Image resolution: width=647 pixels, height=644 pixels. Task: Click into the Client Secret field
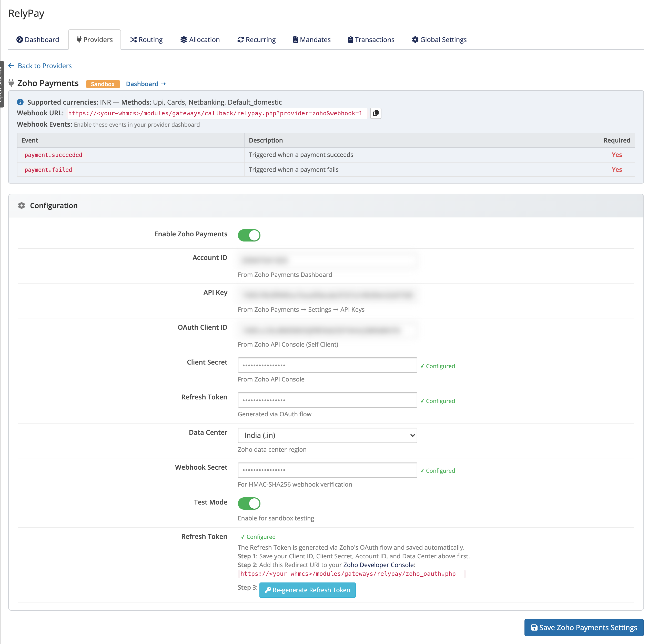coord(327,365)
